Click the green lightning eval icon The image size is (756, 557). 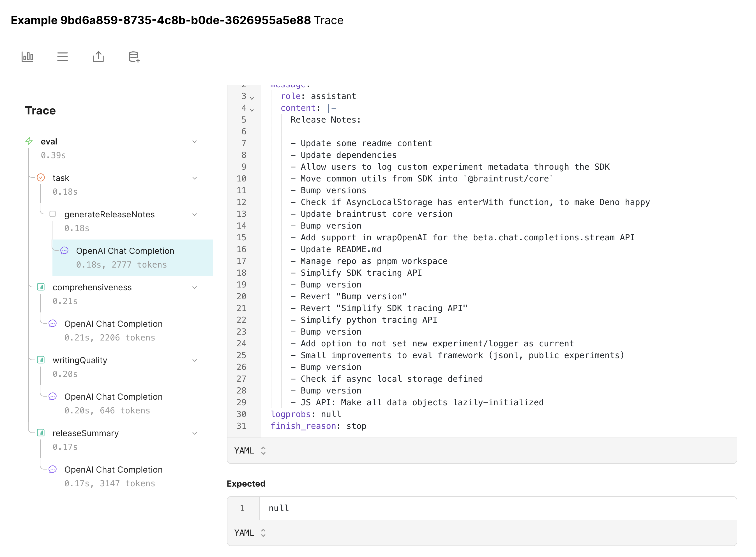pos(29,141)
